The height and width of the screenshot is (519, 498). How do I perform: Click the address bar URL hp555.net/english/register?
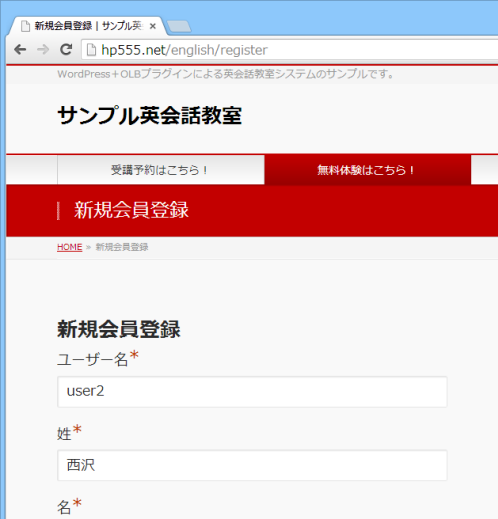point(184,50)
